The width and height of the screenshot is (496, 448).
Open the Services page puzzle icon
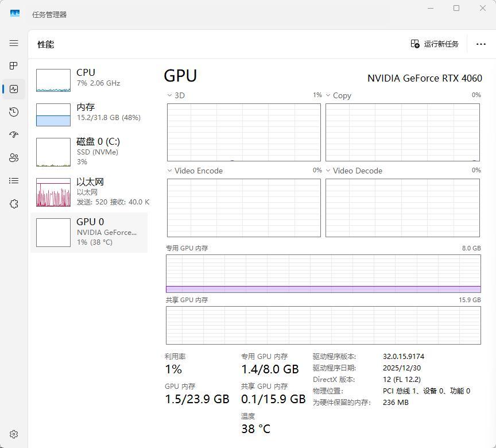click(x=14, y=204)
